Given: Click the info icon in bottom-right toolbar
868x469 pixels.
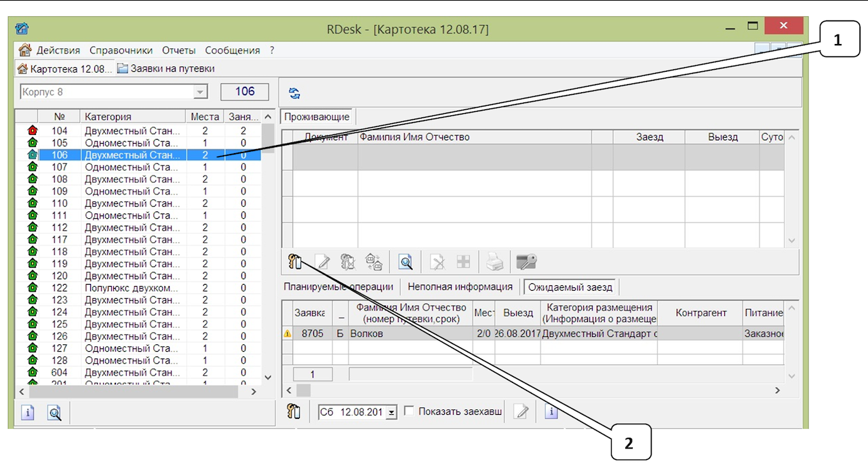Looking at the screenshot, I should pos(551,411).
